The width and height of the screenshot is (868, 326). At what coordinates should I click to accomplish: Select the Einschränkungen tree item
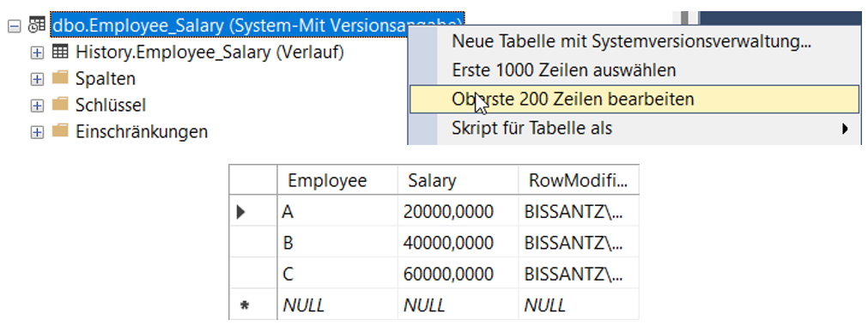pos(142,132)
